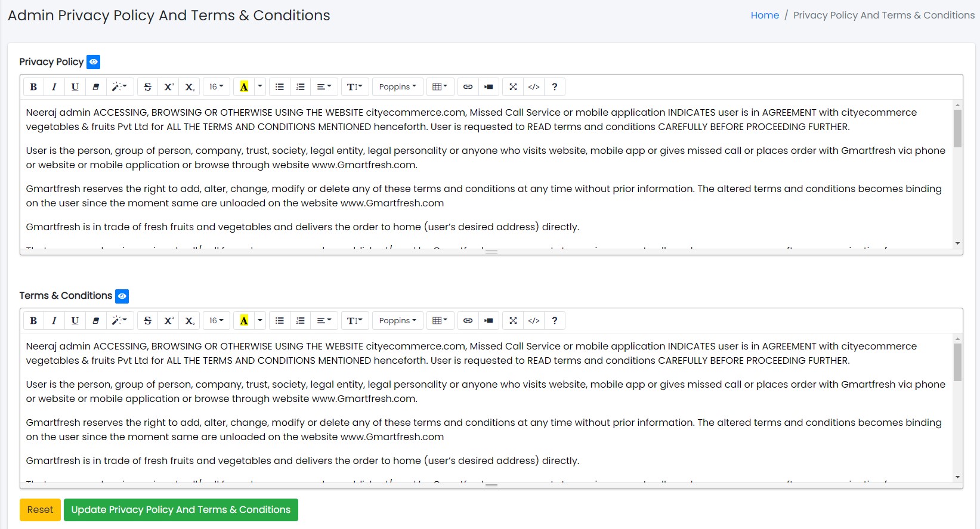Open the font size 16 dropdown in Privacy Policy

[x=217, y=87]
